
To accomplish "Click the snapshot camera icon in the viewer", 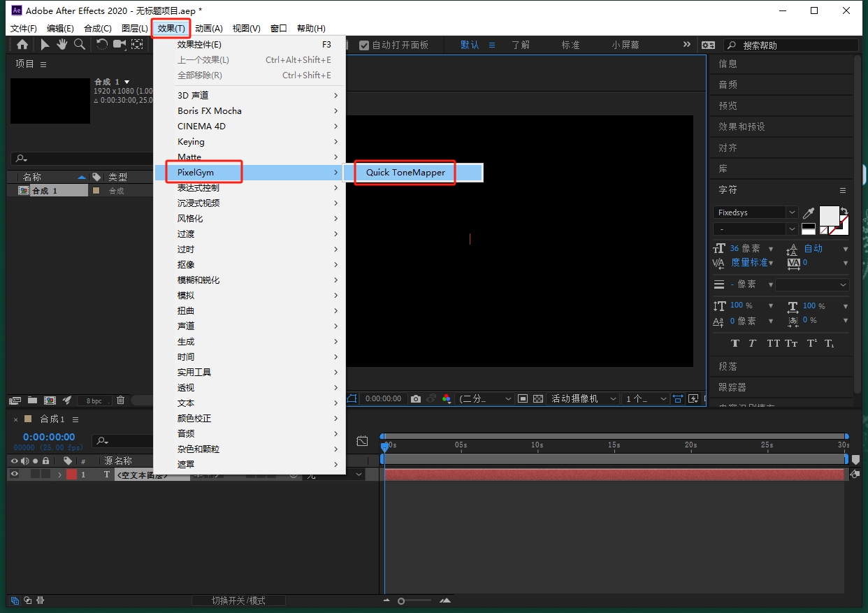I will pos(416,398).
